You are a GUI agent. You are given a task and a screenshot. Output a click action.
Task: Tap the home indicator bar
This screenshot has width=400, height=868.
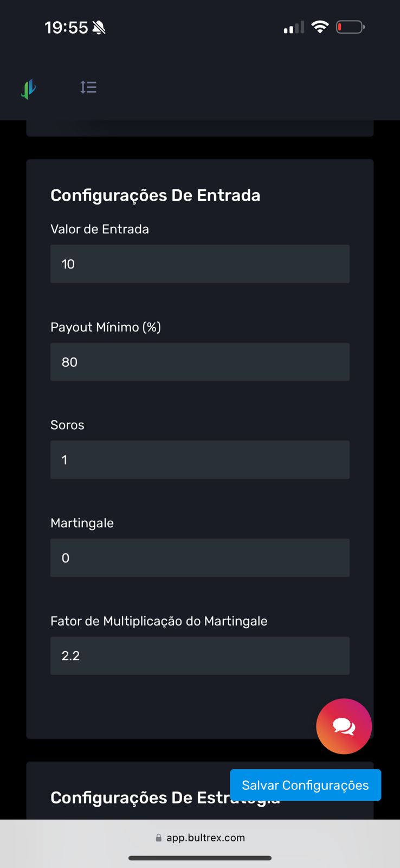(199, 858)
